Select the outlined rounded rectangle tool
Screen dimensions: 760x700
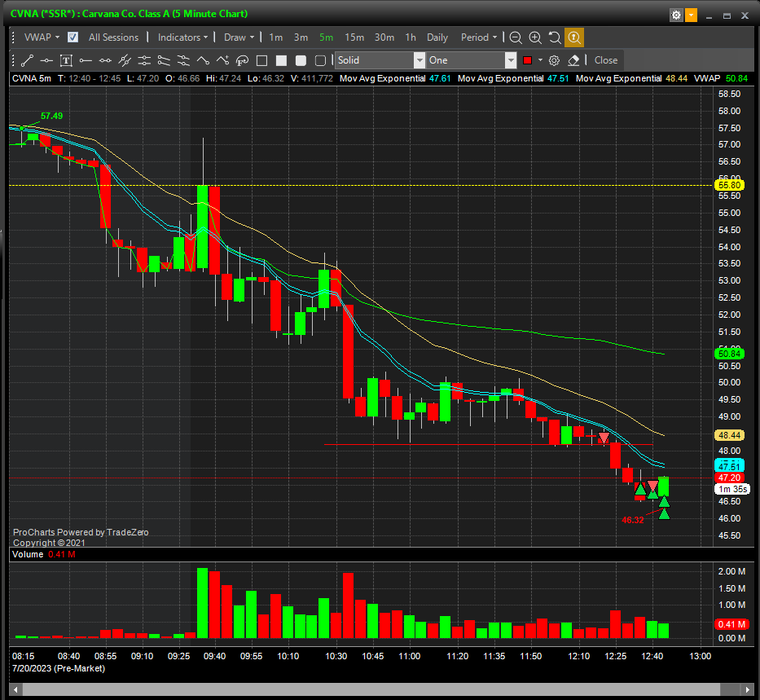click(x=320, y=60)
